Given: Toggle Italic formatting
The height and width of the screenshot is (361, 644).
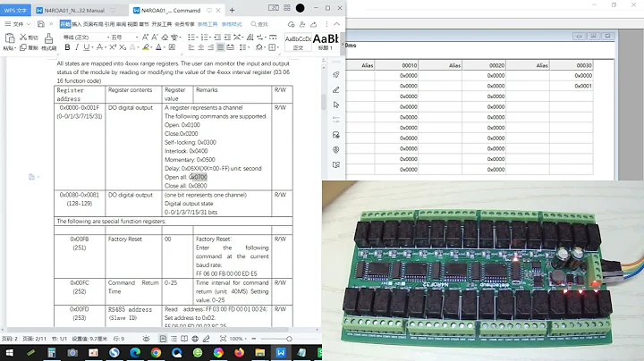Looking at the screenshot, I should (77, 47).
